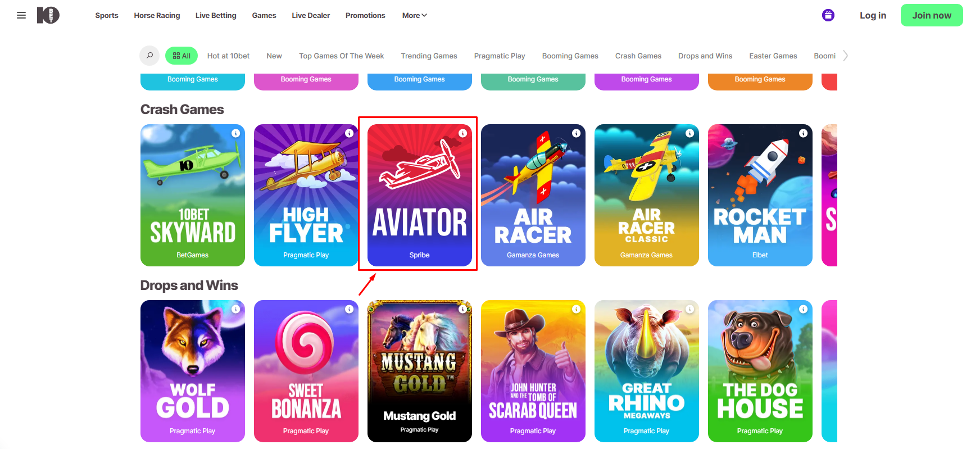The height and width of the screenshot is (449, 980).
Task: Click the Join now button
Action: click(x=931, y=15)
